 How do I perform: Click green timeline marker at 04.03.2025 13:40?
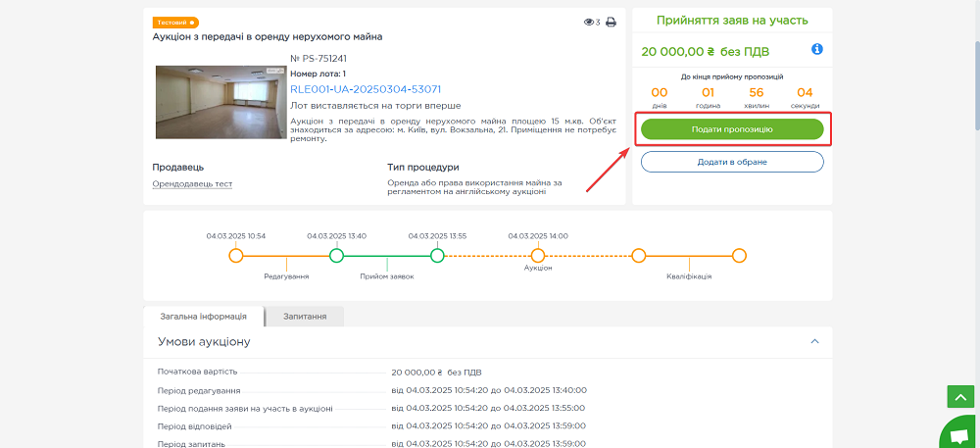click(336, 256)
